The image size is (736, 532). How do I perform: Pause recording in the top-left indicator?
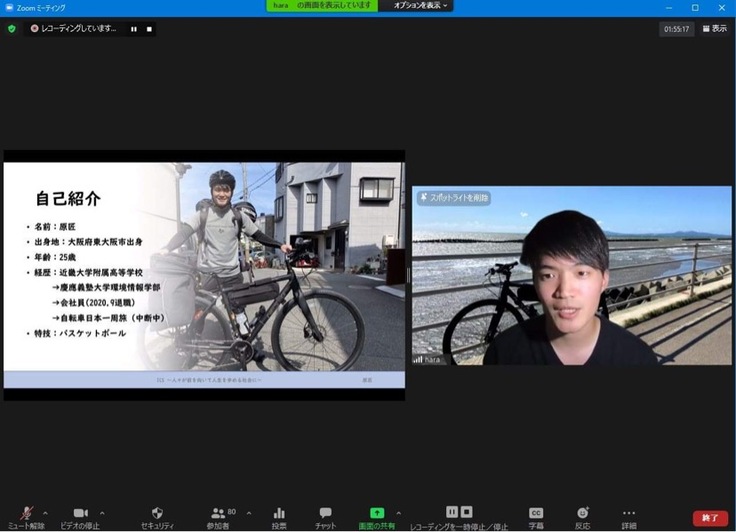click(133, 28)
